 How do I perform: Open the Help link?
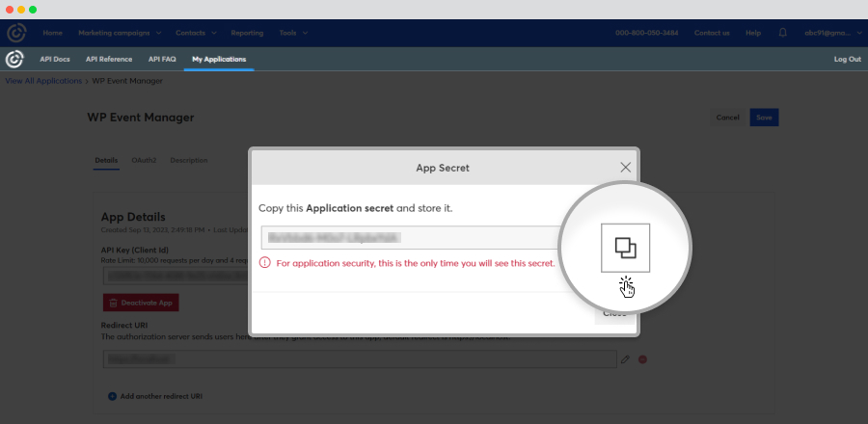(753, 33)
